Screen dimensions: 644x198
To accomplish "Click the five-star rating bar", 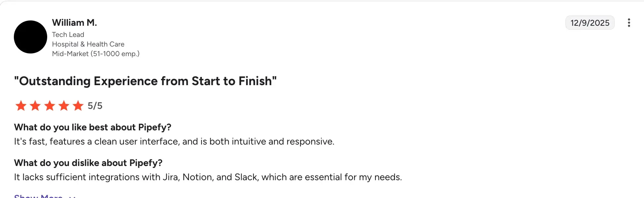I will [49, 106].
